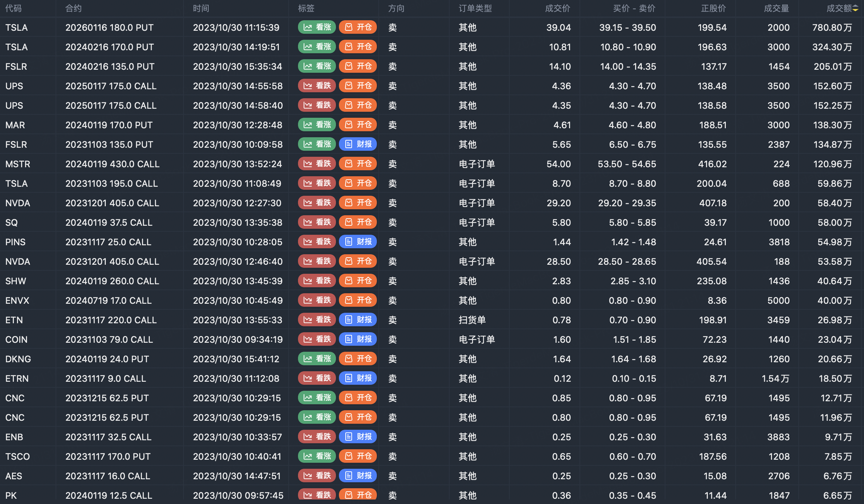Click 开仓 tag on FSLR 20240216 row
Viewport: 864px width, 504px height.
(358, 66)
